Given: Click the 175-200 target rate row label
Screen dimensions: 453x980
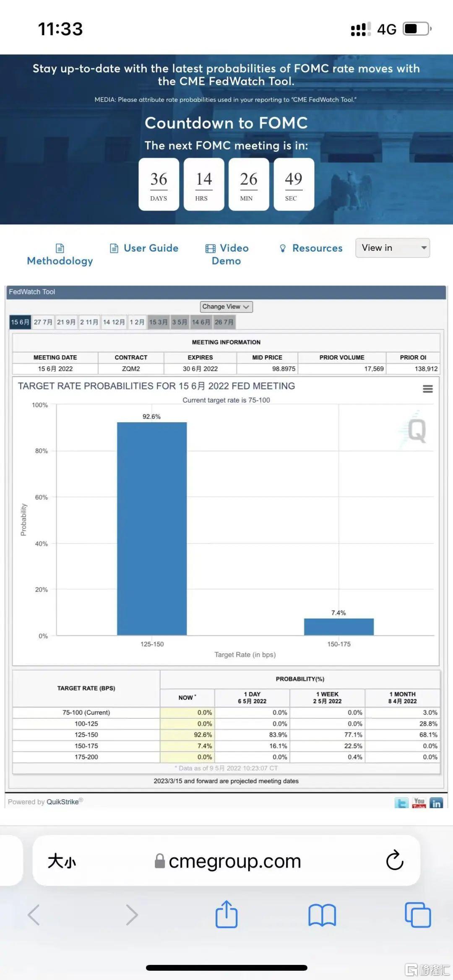Looking at the screenshot, I should tap(86, 757).
